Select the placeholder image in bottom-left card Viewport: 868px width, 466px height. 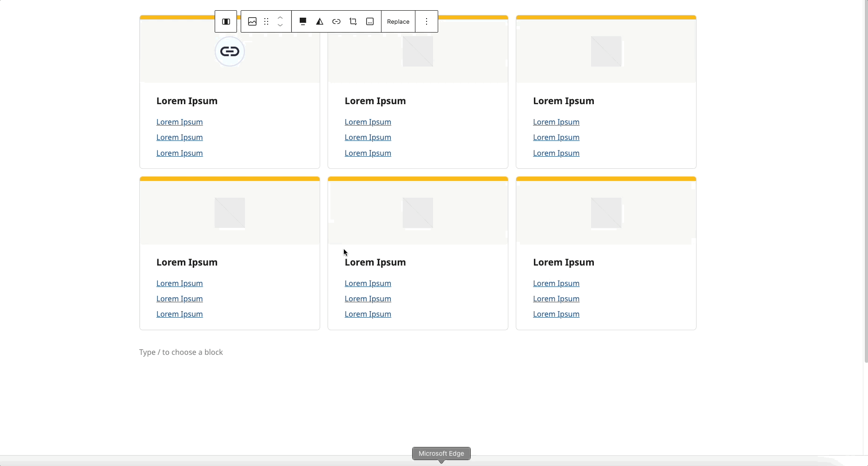(230, 213)
